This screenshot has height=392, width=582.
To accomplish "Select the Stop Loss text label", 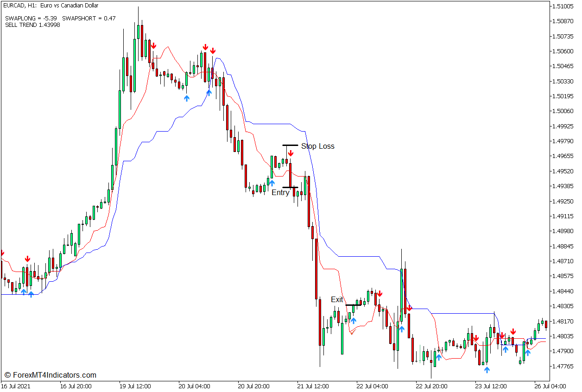I will 317,146.
